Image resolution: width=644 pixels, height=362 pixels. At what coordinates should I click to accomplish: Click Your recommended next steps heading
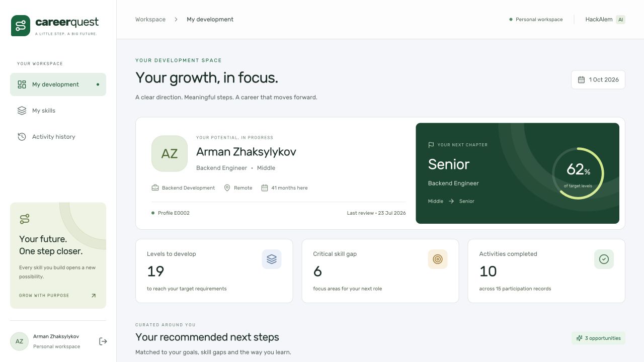207,337
